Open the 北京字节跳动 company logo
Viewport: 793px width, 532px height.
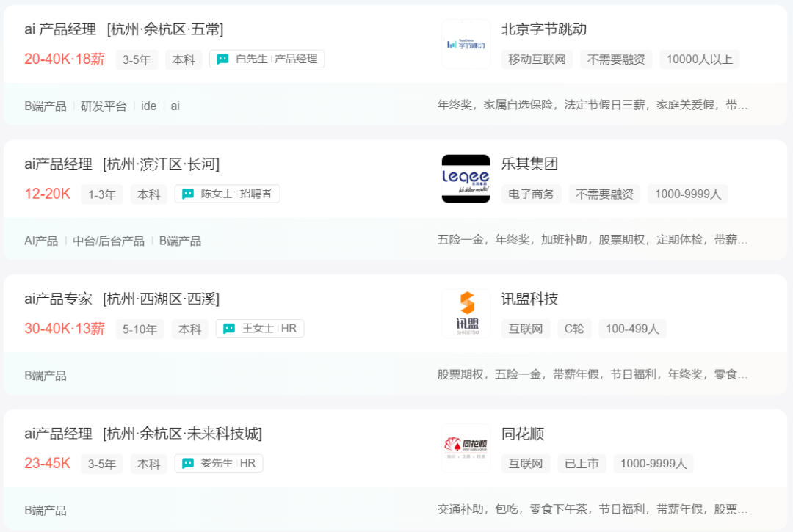tap(466, 44)
